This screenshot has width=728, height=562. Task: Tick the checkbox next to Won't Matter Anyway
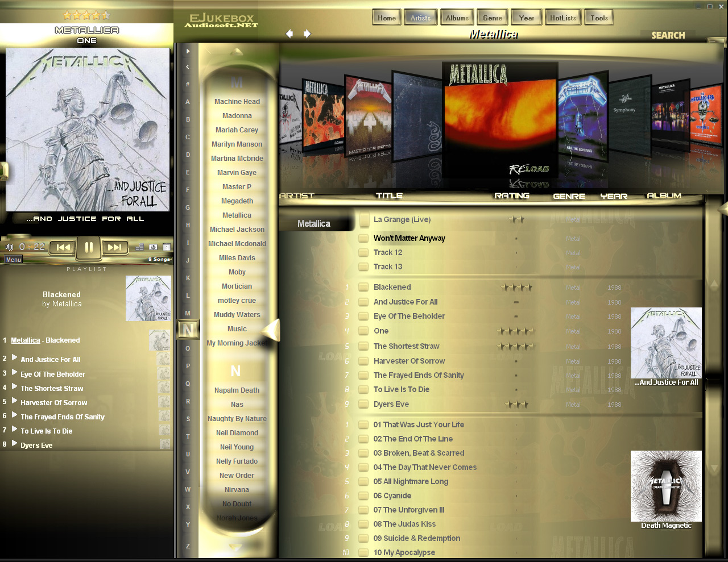(364, 239)
